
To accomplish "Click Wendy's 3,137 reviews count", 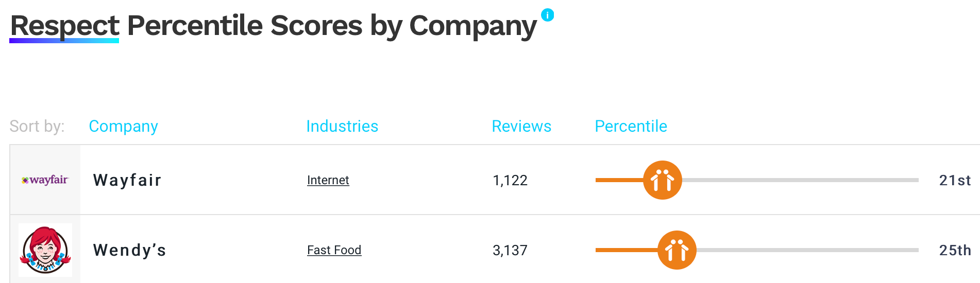I will click(x=510, y=250).
